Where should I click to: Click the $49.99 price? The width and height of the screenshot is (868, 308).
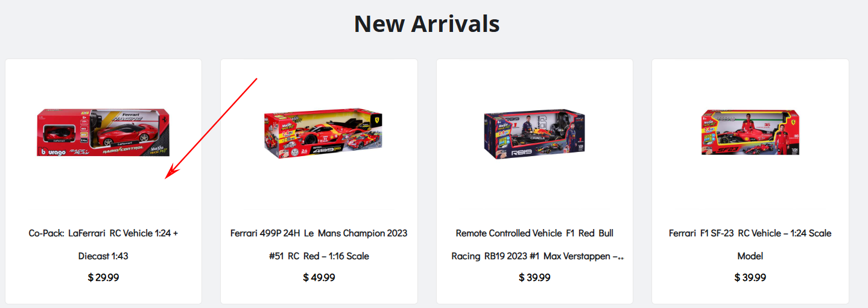[x=318, y=277]
